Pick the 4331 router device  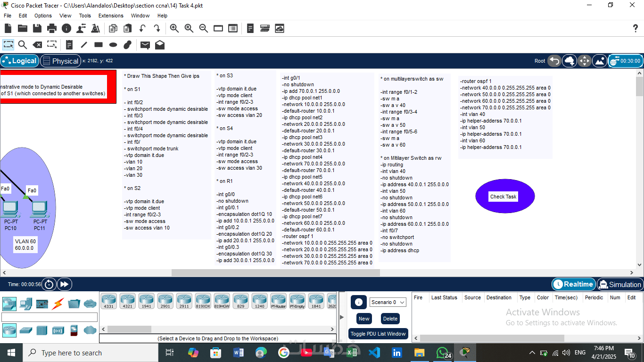point(108,301)
